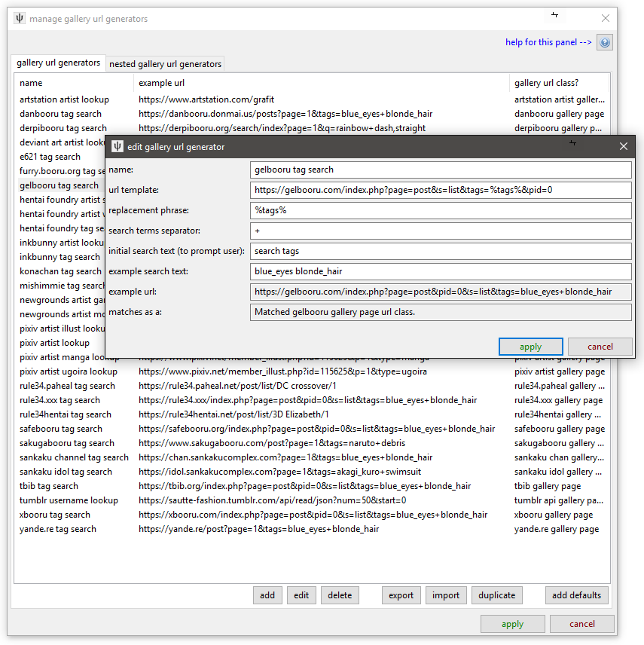Cancel the edit gallery url generator dialog

tap(600, 347)
